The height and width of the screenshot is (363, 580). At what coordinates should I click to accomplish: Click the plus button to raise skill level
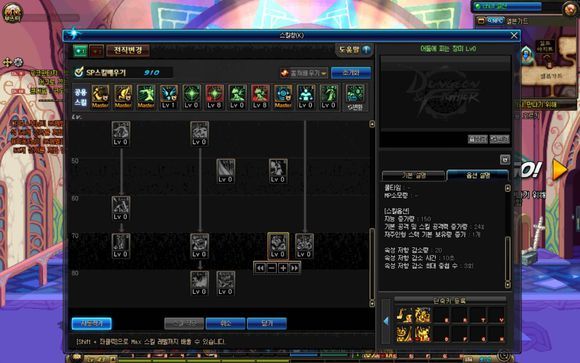click(x=283, y=268)
